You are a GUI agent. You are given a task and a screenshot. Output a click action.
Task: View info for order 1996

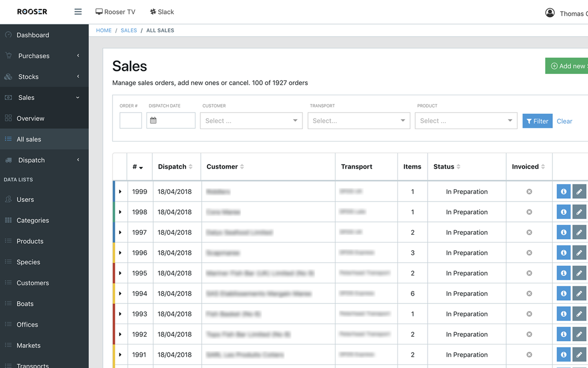coord(563,253)
